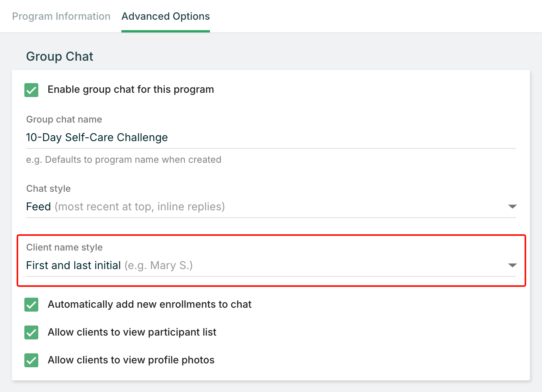Click the "Chat style" field label

(48, 189)
